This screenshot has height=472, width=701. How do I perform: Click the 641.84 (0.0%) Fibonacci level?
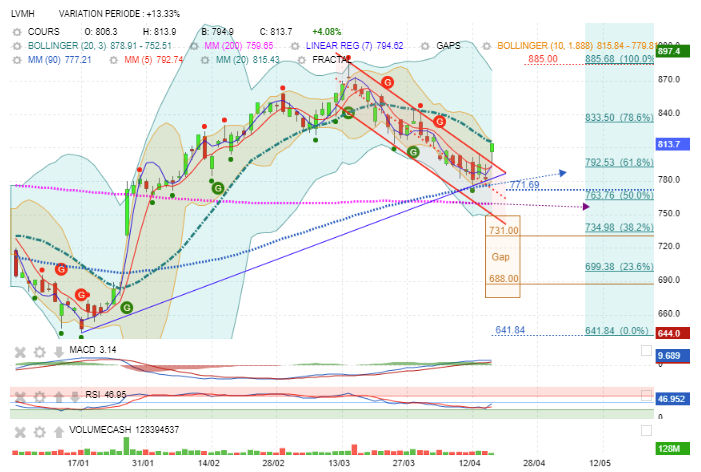coord(617,331)
